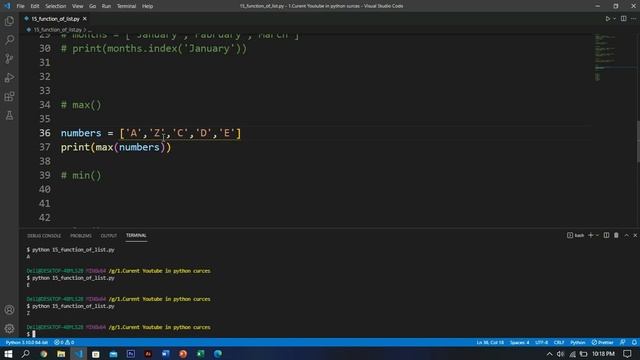The width and height of the screenshot is (640, 360).
Task: Open the editor More Actions ellipsis
Action: pyautogui.click(x=633, y=19)
